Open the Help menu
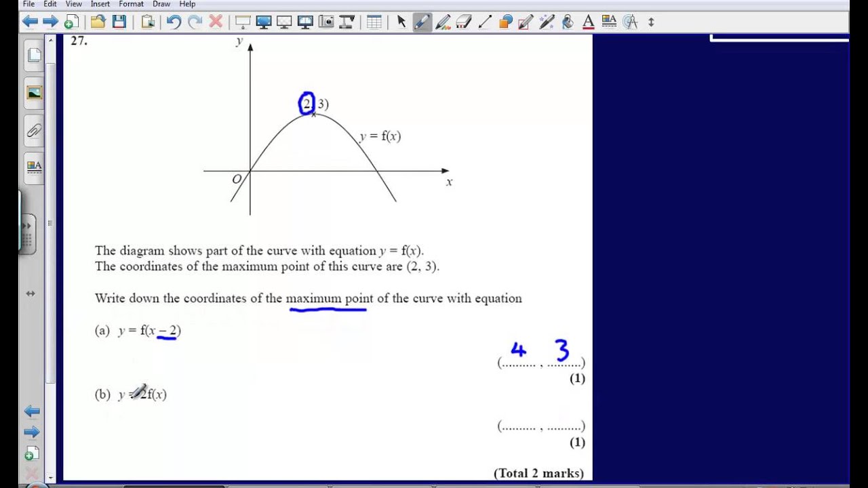This screenshot has height=488, width=868. [187, 4]
